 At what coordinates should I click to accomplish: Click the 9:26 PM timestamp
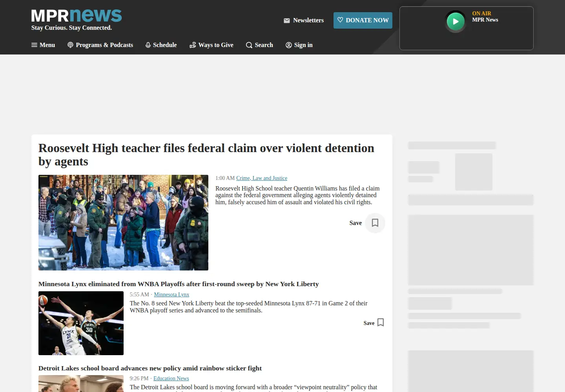(139, 378)
